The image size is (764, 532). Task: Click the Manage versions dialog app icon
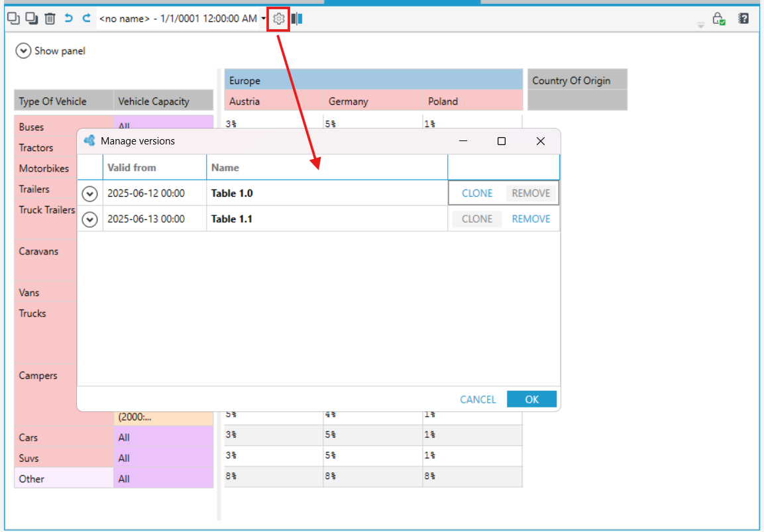pos(89,141)
